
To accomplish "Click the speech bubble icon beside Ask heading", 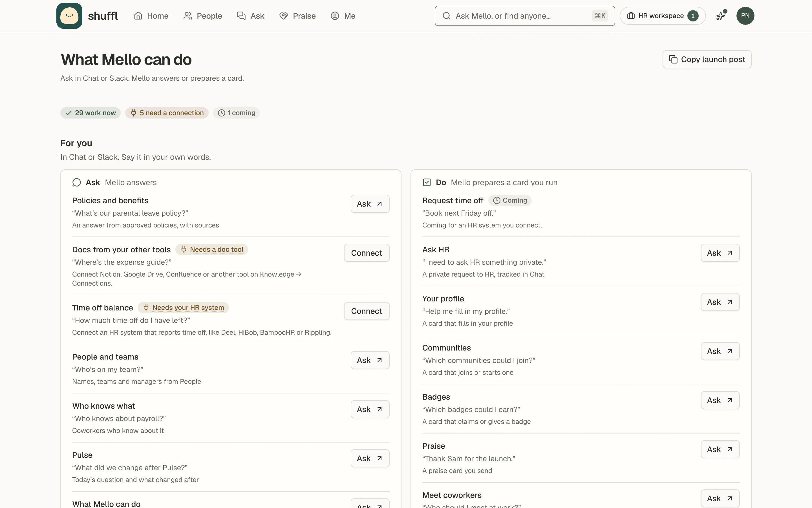I will click(76, 182).
